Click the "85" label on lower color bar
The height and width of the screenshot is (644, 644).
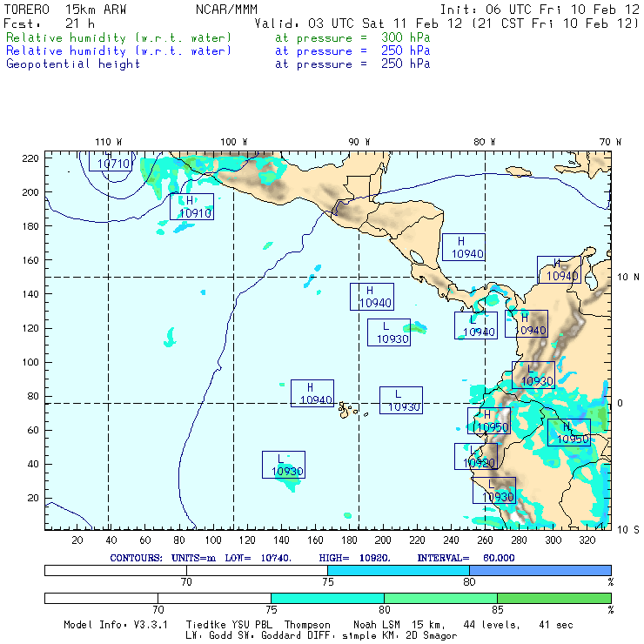498,609
